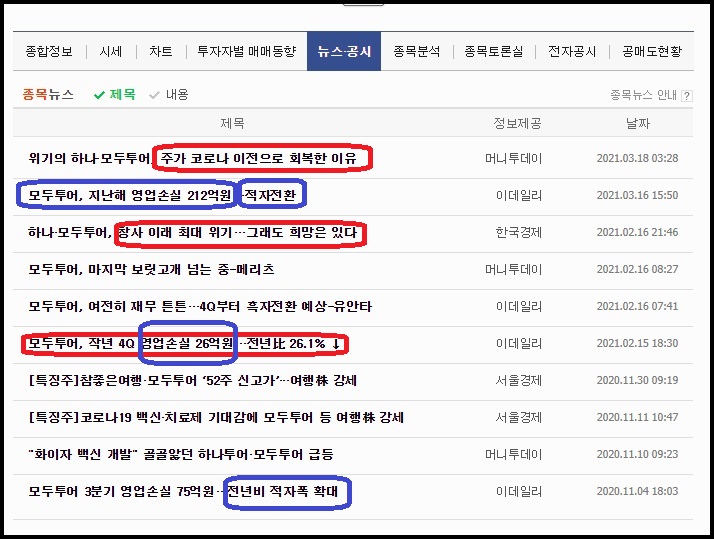
Task: Open article 모두투어, 지난해 영업손실 212억원 적자전환
Action: [x=162, y=195]
